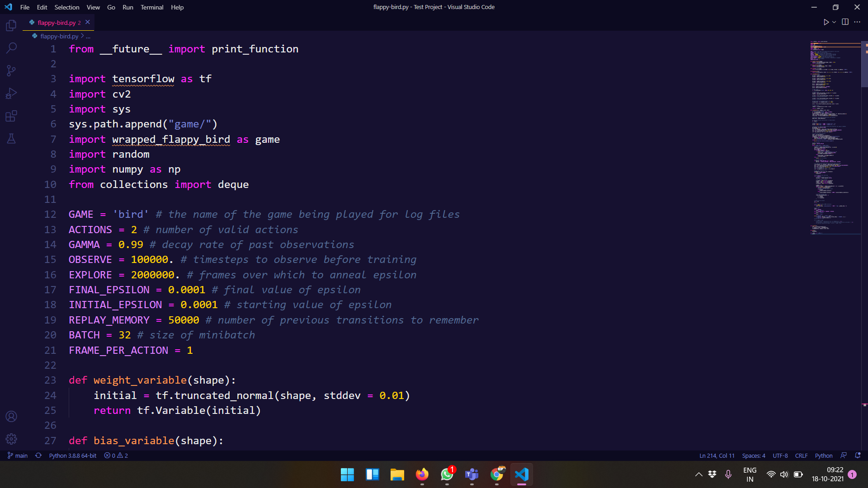Open the Search view in activity bar
The image size is (868, 488).
tap(11, 48)
